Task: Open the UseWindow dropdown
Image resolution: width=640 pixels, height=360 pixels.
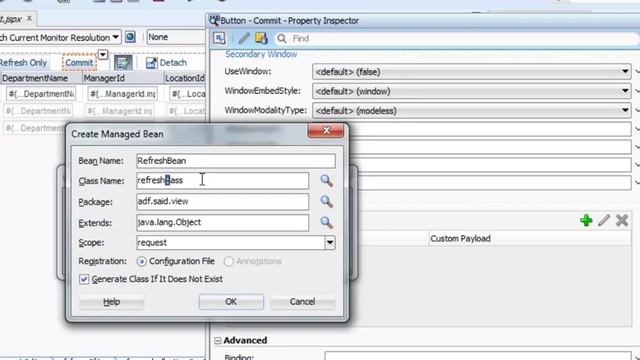Action: tap(625, 72)
